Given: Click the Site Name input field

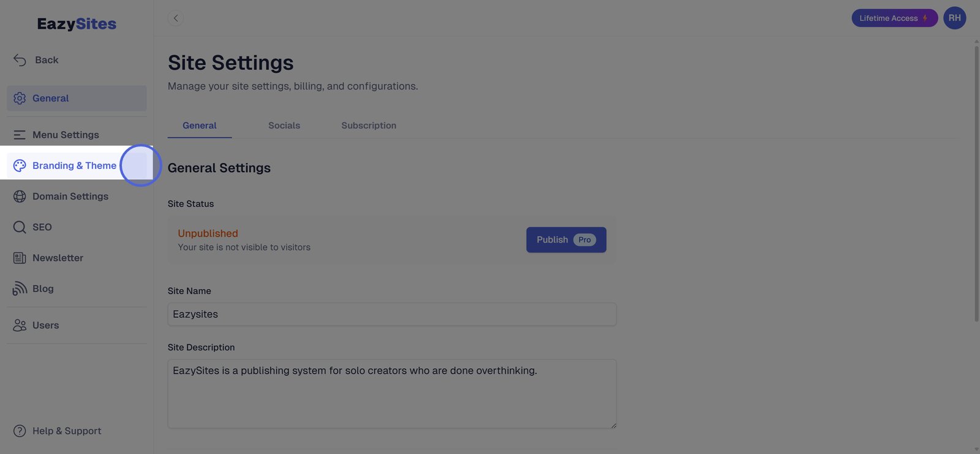Looking at the screenshot, I should [x=392, y=314].
